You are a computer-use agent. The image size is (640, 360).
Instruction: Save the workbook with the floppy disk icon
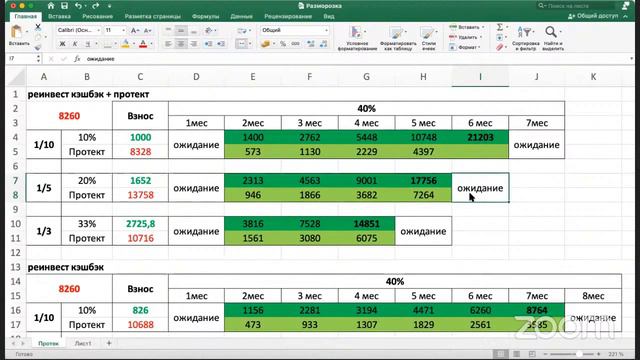click(x=64, y=6)
